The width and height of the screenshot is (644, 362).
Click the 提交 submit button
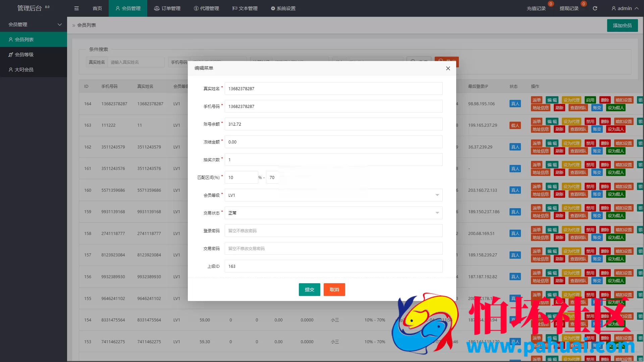(309, 290)
